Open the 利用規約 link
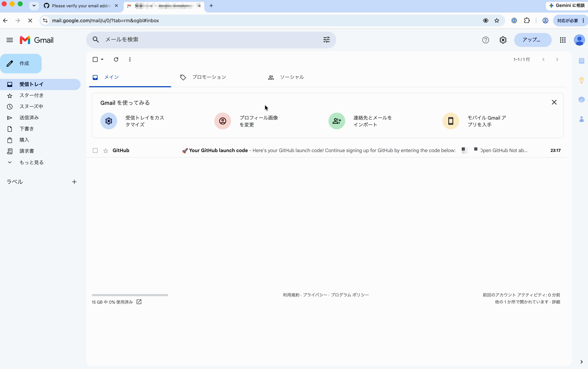 pos(291,295)
